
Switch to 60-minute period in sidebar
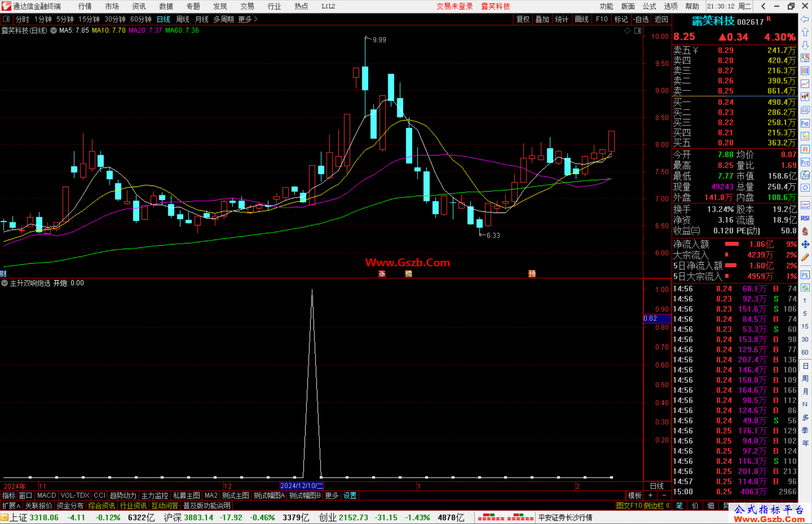pos(804,352)
